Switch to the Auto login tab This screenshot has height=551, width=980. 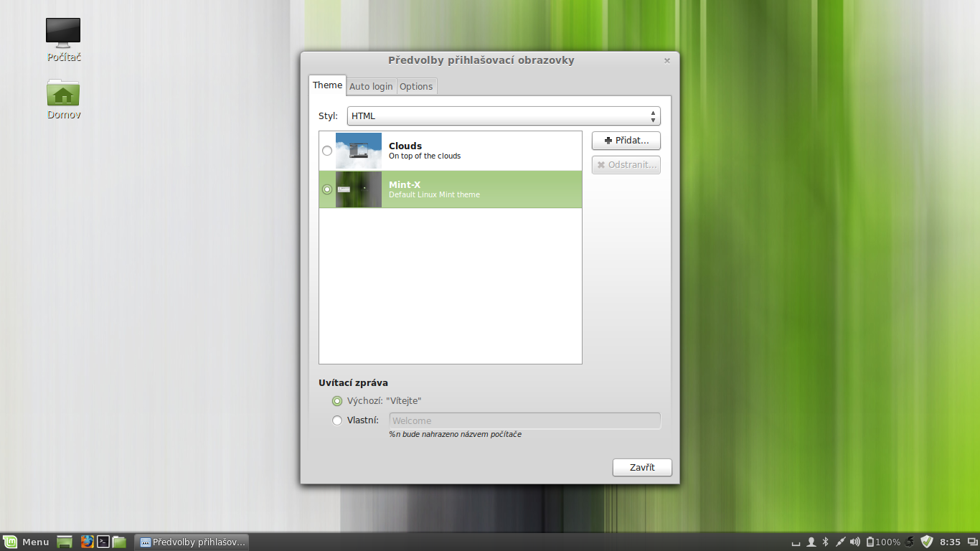[371, 86]
